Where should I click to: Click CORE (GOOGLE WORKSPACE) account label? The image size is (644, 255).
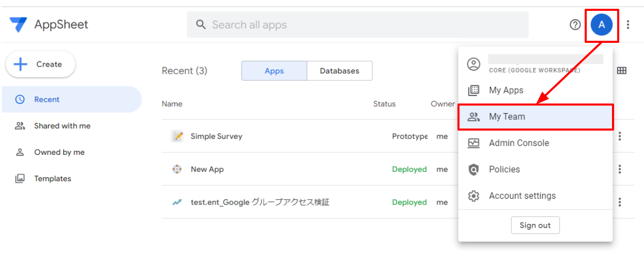point(534,70)
